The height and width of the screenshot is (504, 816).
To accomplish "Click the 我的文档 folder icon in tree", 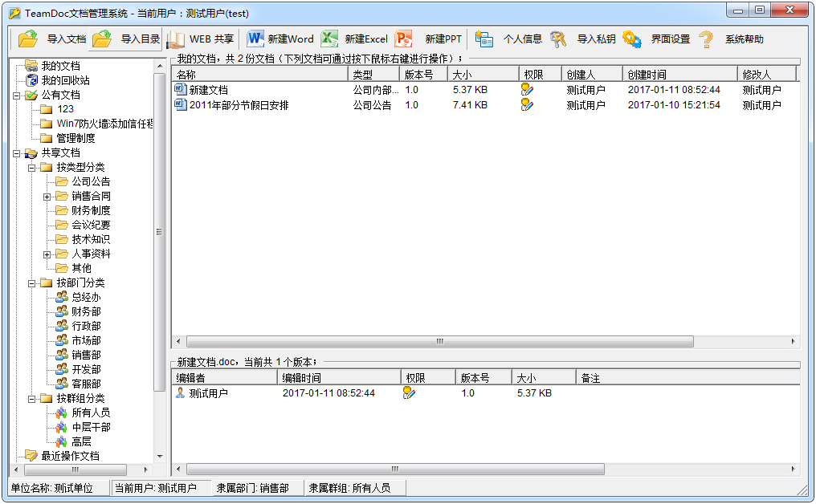I will click(32, 66).
